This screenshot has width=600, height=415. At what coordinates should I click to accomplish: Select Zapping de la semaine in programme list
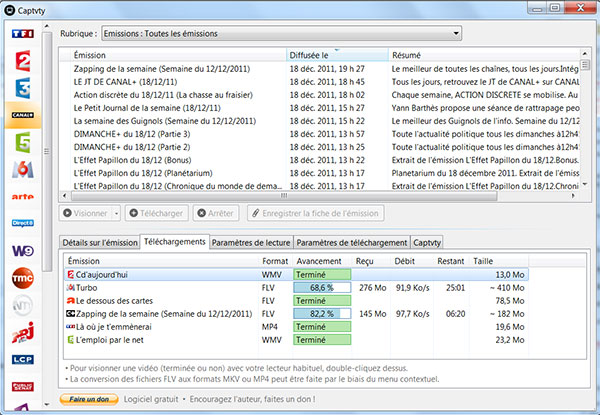(320, 69)
